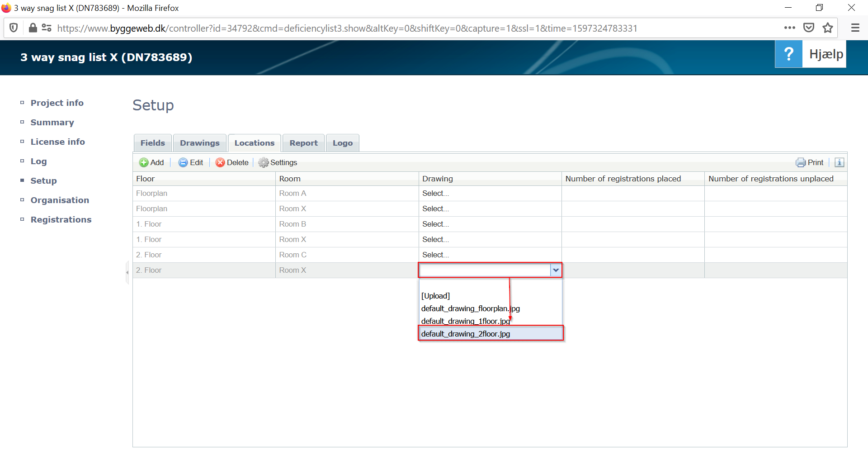Open the Drawing Select for Floorplan Room X
The image size is (868, 460).
[490, 209]
